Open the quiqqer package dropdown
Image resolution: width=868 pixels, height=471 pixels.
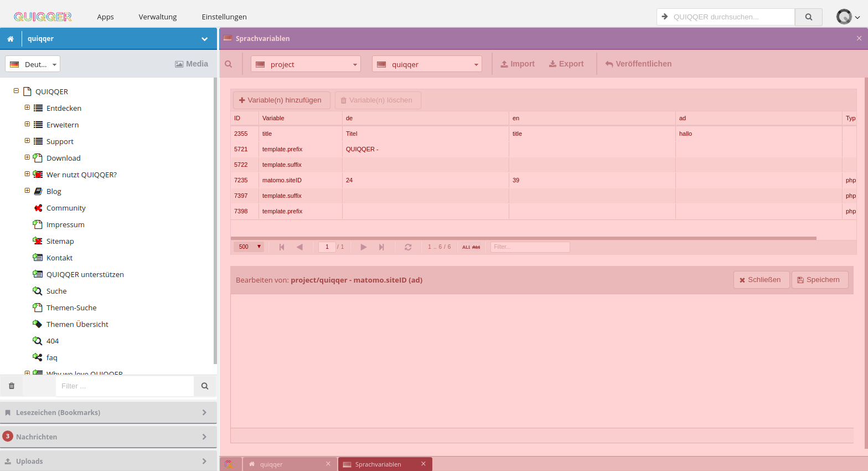[427, 64]
